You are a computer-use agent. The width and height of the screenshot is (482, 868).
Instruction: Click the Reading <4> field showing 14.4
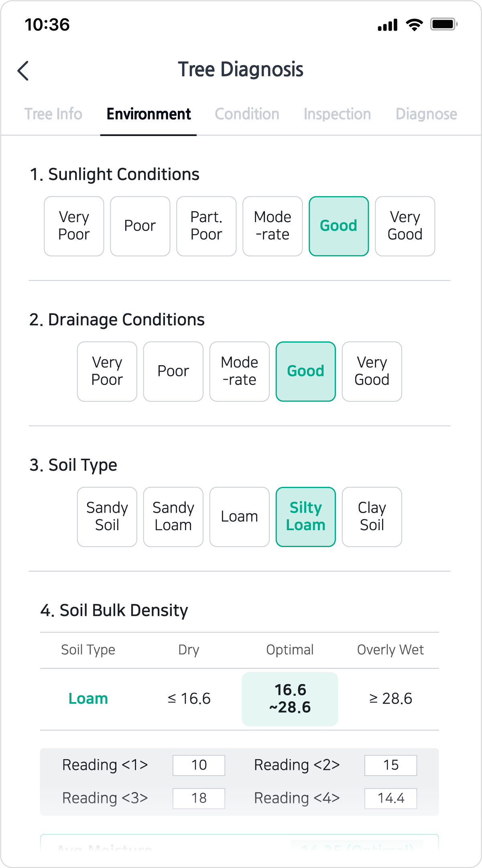390,798
